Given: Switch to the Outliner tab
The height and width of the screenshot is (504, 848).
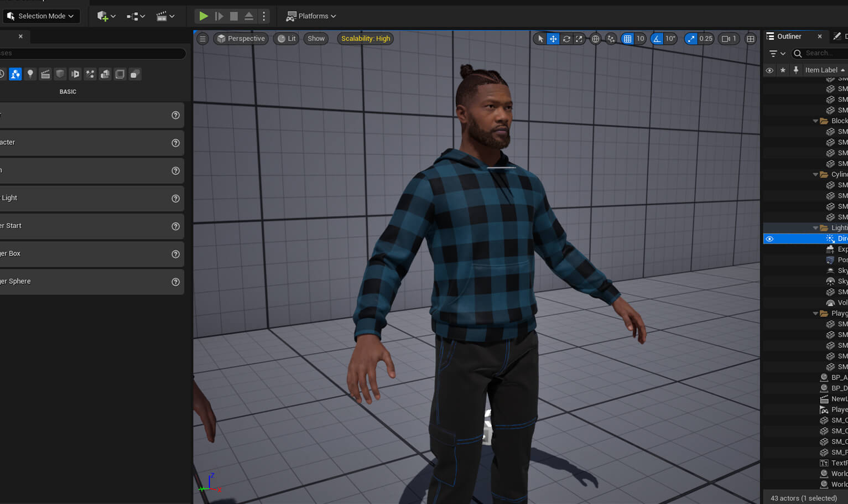Looking at the screenshot, I should (789, 37).
